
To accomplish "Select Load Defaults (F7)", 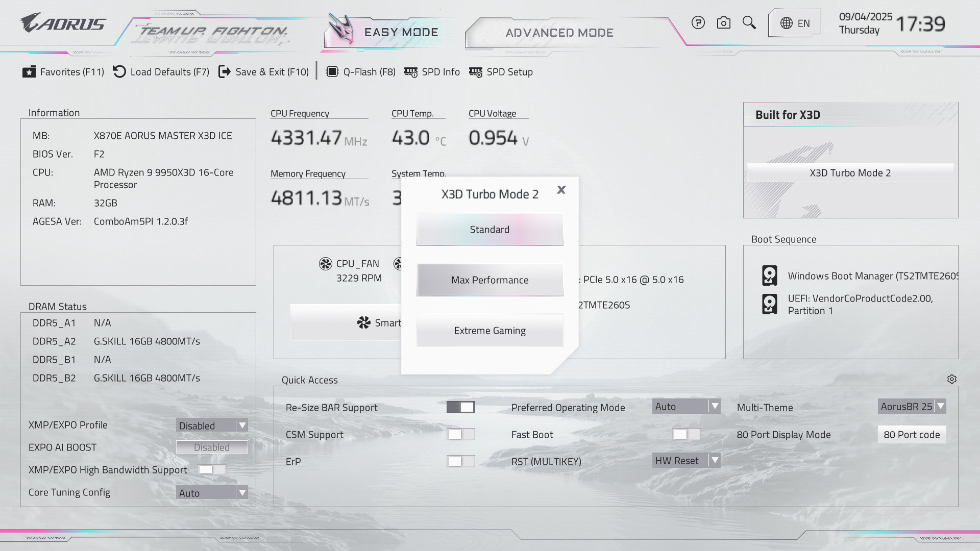I will 170,72.
